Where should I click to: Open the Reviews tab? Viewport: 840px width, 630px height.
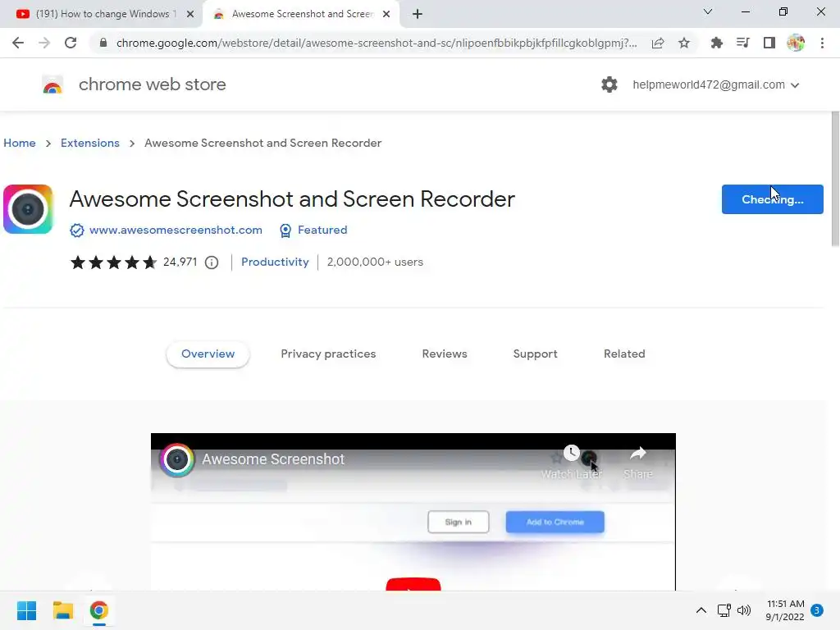click(445, 354)
